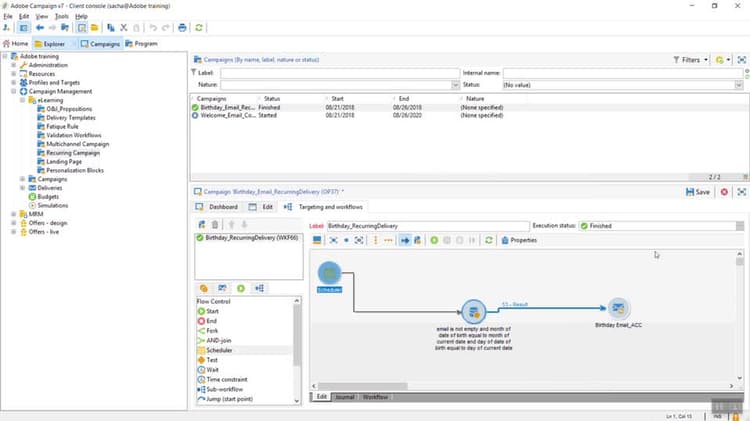Click the copy/duplicate icon in main toolbar

[110, 28]
